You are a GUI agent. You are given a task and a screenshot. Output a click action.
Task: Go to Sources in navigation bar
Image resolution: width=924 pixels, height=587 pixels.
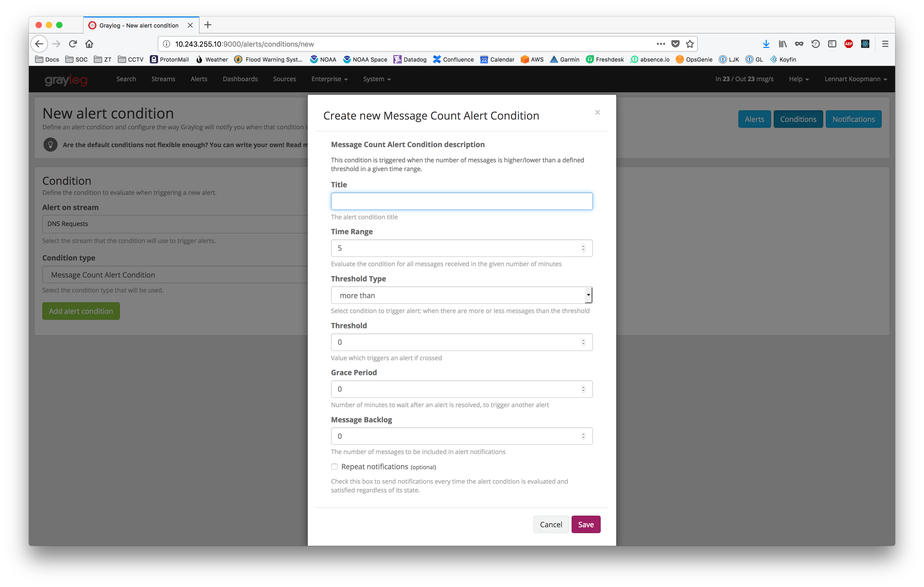284,79
